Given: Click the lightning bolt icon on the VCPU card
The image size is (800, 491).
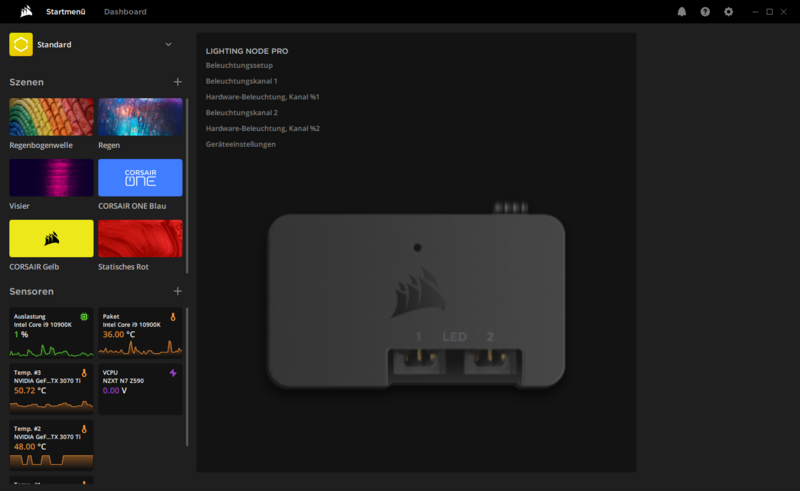Looking at the screenshot, I should click(173, 373).
